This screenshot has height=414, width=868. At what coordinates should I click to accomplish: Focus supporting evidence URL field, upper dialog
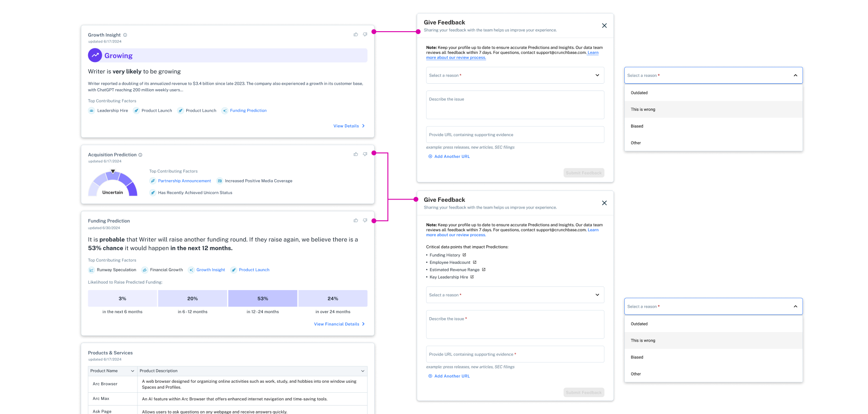[x=515, y=134]
